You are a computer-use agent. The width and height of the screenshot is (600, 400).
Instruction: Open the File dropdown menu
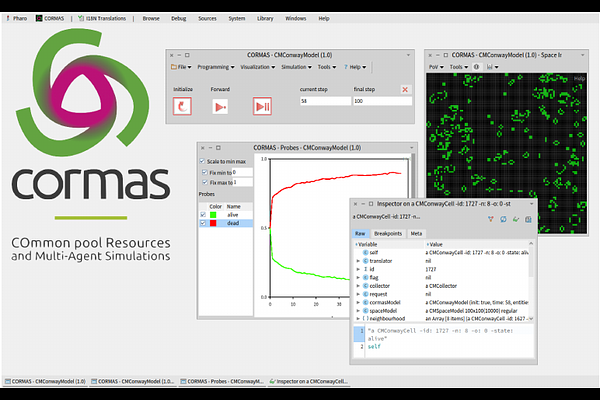click(x=181, y=67)
